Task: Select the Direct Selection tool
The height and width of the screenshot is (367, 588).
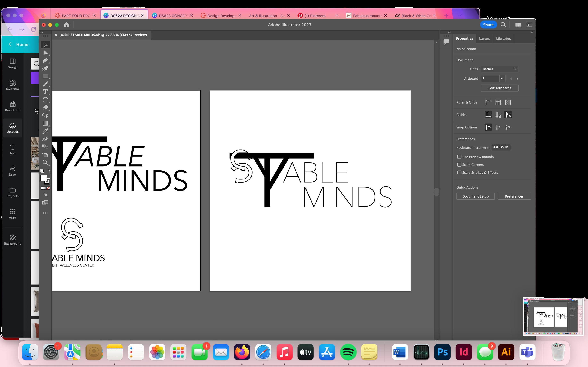Action: tap(45, 53)
